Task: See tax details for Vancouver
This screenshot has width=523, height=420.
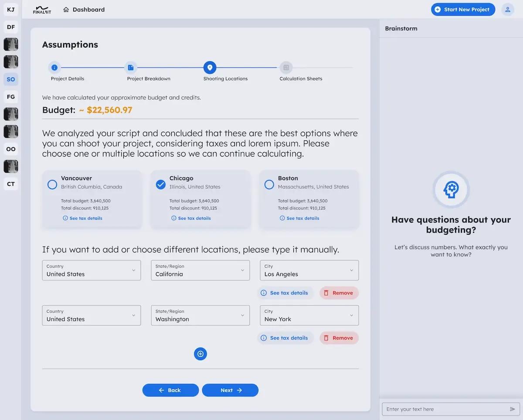Action: [83, 218]
